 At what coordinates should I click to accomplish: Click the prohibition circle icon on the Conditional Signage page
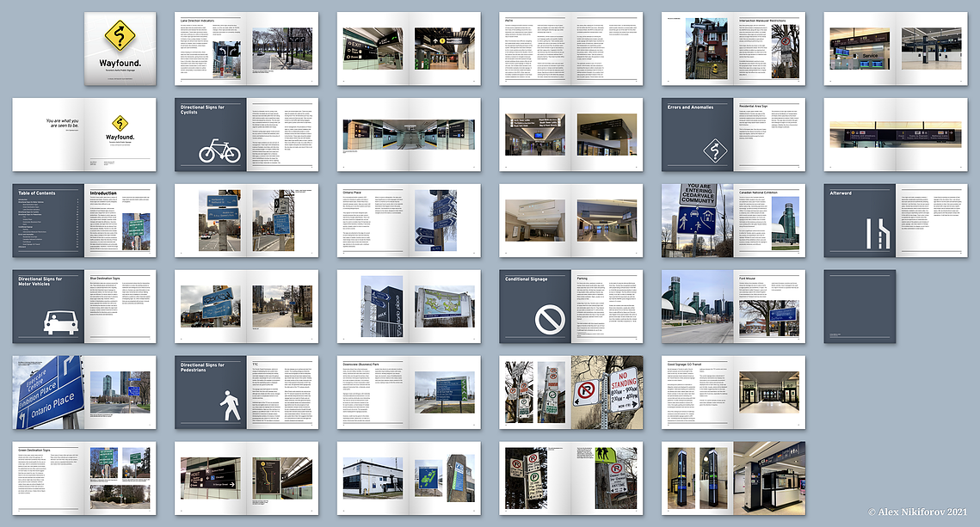[550, 321]
